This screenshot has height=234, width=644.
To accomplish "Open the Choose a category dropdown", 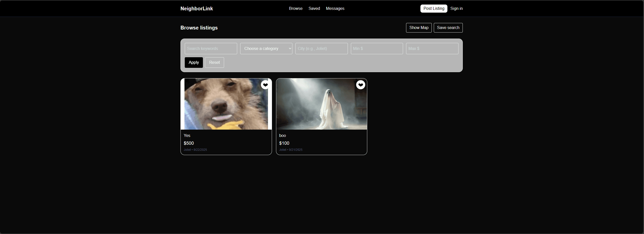I will pyautogui.click(x=266, y=49).
